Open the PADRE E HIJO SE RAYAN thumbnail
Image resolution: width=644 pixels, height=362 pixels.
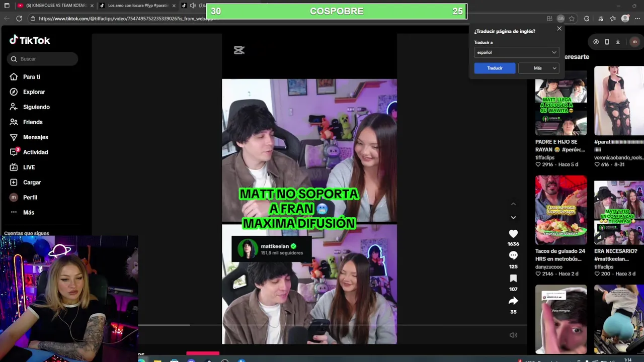click(561, 101)
